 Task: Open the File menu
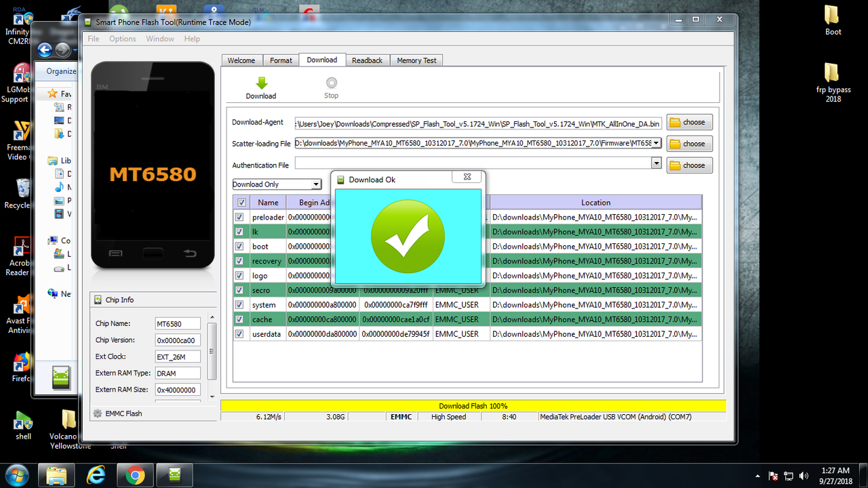tap(94, 39)
